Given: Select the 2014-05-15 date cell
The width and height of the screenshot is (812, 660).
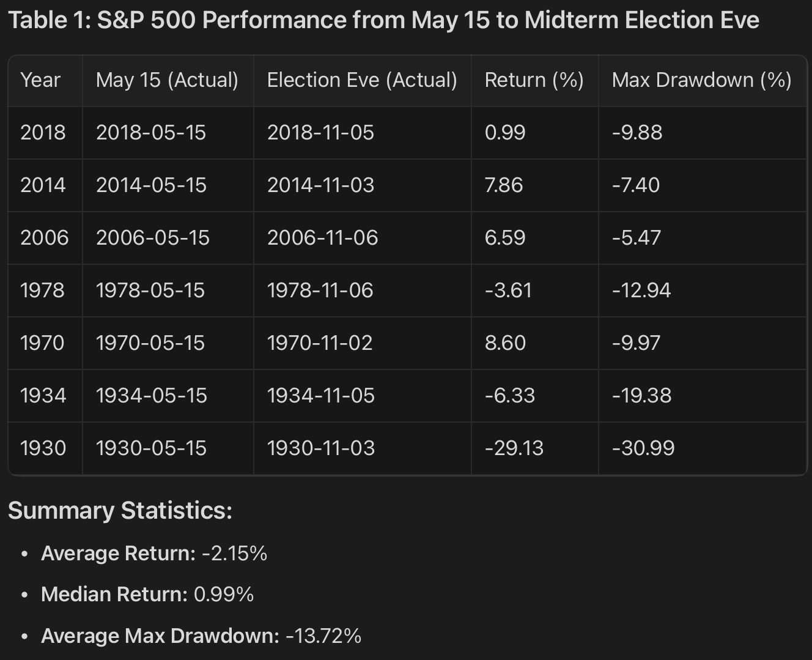Looking at the screenshot, I should (151, 185).
